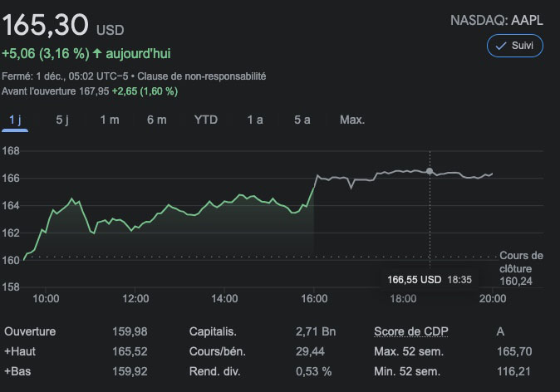
Task: Click the Rend. div. row label
Action: pyautogui.click(x=214, y=371)
